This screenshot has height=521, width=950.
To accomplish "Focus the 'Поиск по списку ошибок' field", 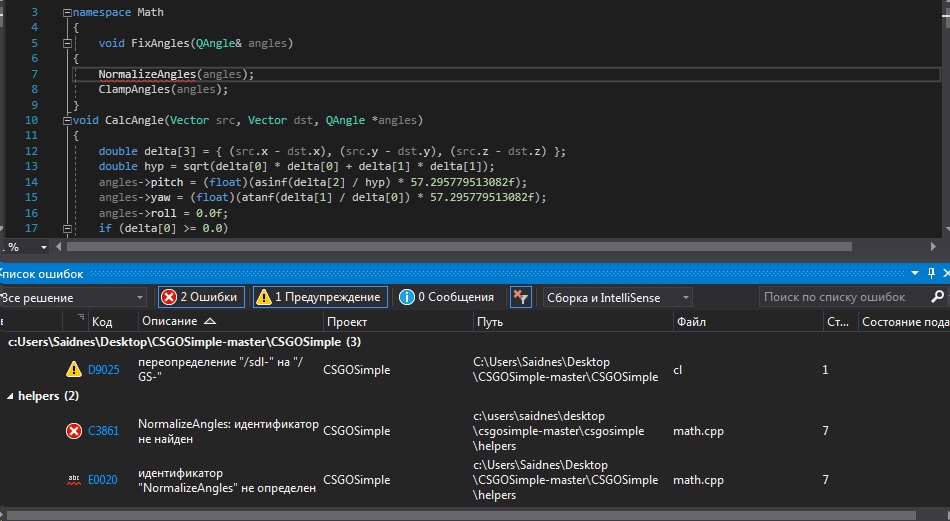I will click(843, 297).
